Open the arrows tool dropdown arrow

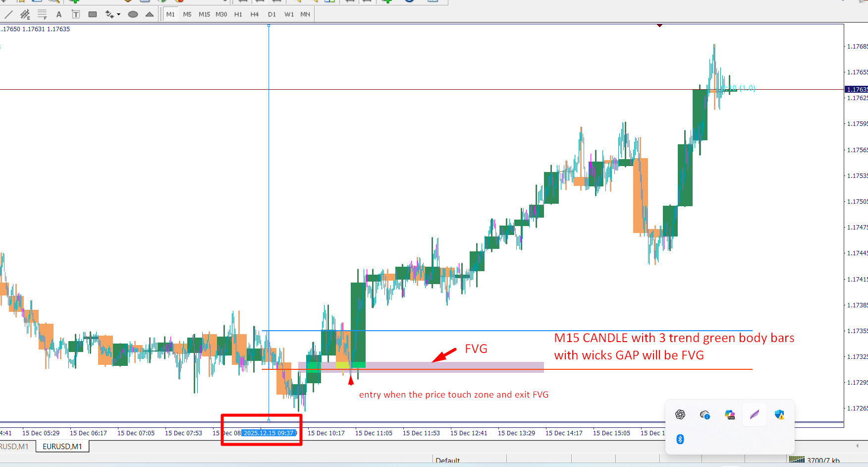pos(119,14)
